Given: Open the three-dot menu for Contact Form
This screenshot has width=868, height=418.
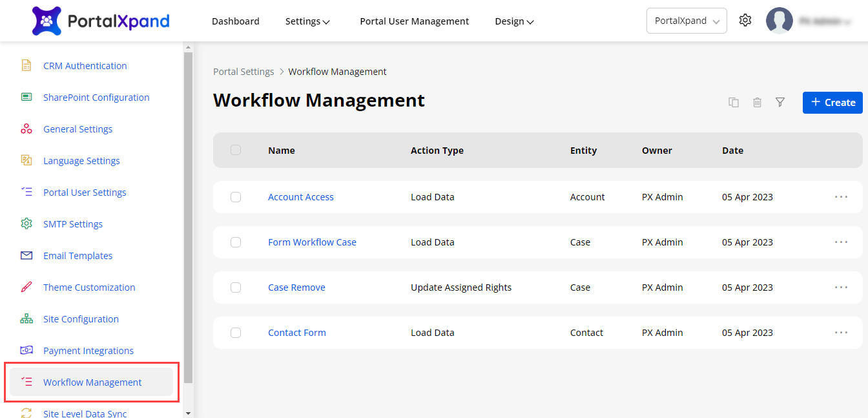Looking at the screenshot, I should pos(841,333).
